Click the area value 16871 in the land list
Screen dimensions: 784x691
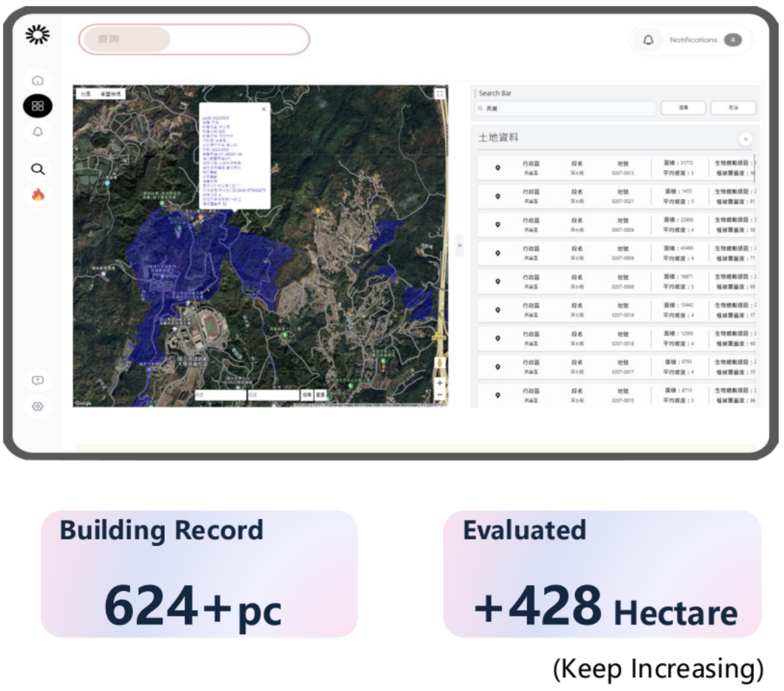[686, 277]
